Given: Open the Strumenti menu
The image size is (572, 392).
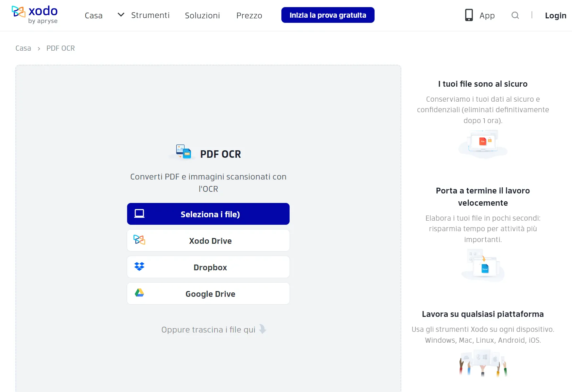Looking at the screenshot, I should [x=150, y=15].
